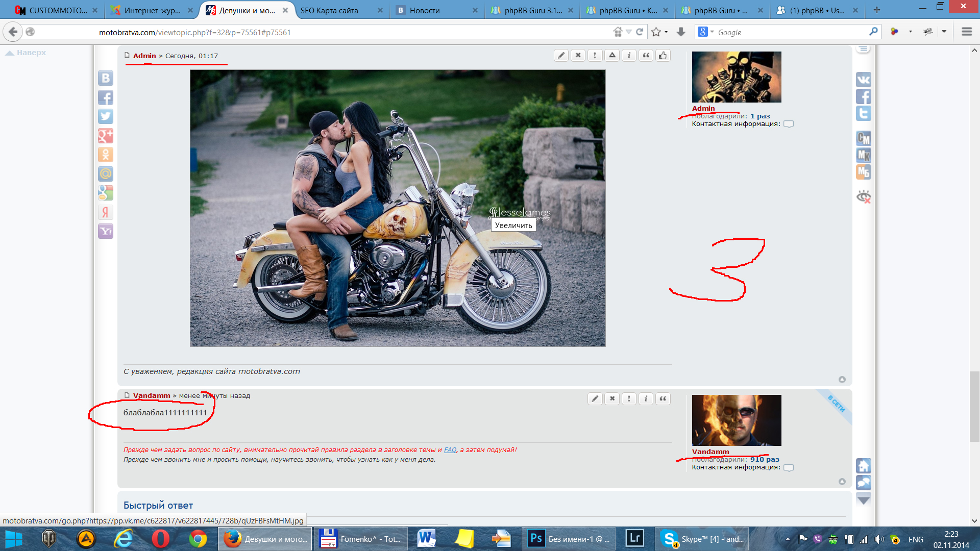Screen dimensions: 980x551
Task: Click the Twitter share icon
Action: (x=106, y=118)
